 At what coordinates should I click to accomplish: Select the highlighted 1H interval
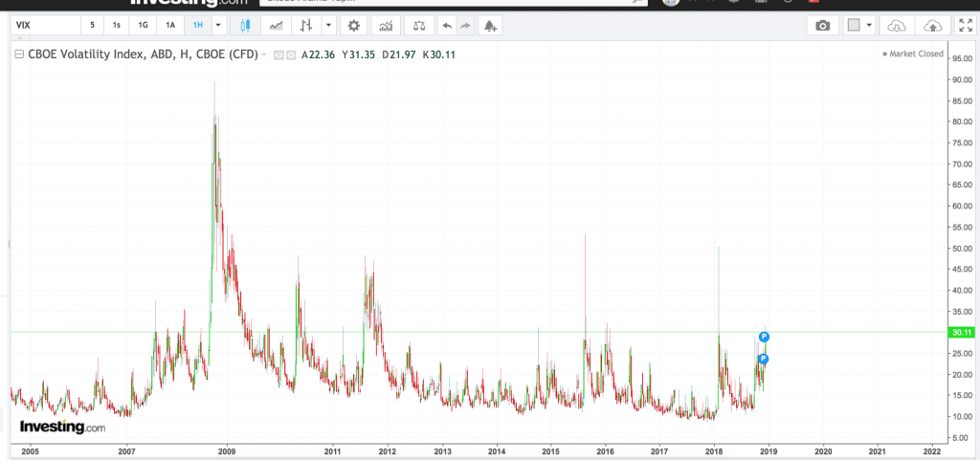pyautogui.click(x=198, y=26)
